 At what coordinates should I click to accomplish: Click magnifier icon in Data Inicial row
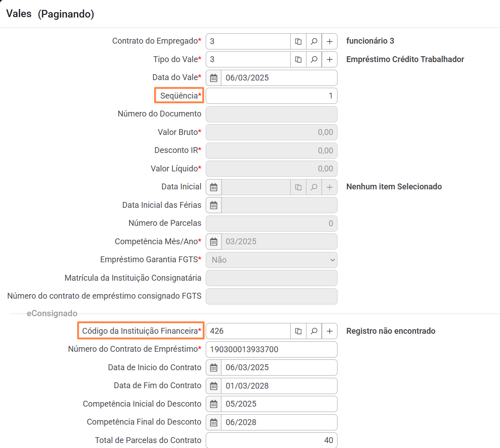pyautogui.click(x=314, y=187)
